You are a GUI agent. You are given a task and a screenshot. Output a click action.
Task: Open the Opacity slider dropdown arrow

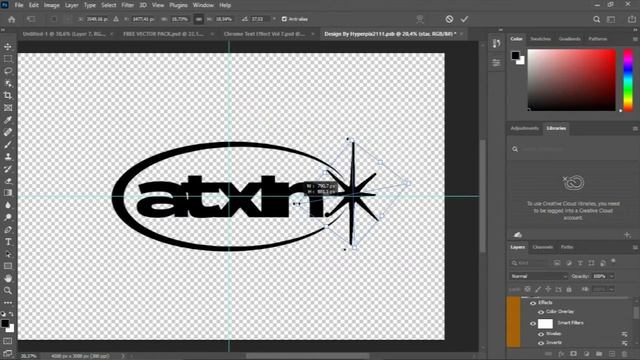click(x=611, y=276)
